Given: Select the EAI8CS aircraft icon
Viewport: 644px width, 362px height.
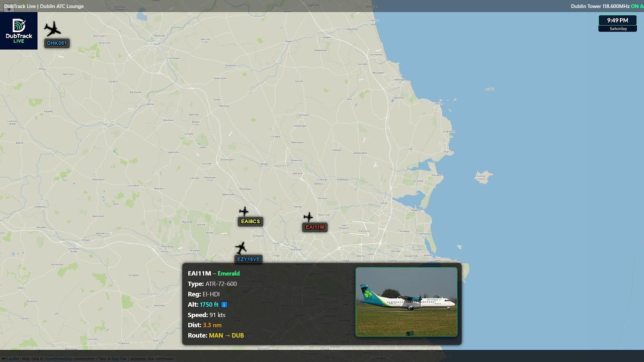Looking at the screenshot, I should click(x=244, y=211).
